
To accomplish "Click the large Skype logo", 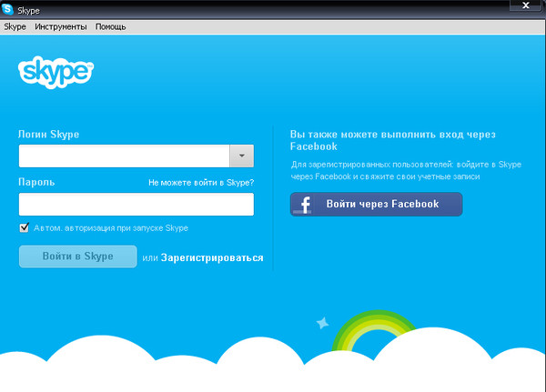I will click(x=56, y=72).
